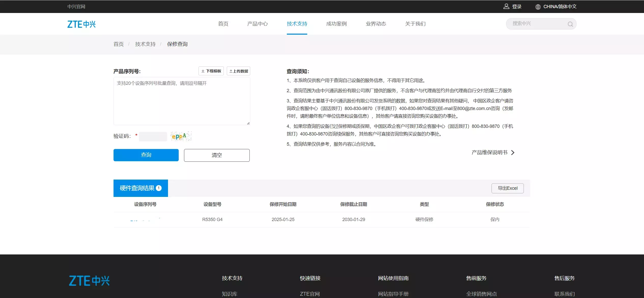Image resolution: width=644 pixels, height=298 pixels.
Task: Click the 设备序列号 column header
Action: click(x=145, y=204)
